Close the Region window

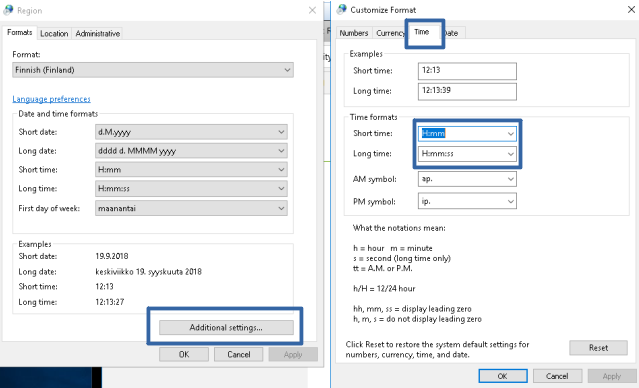tap(312, 10)
